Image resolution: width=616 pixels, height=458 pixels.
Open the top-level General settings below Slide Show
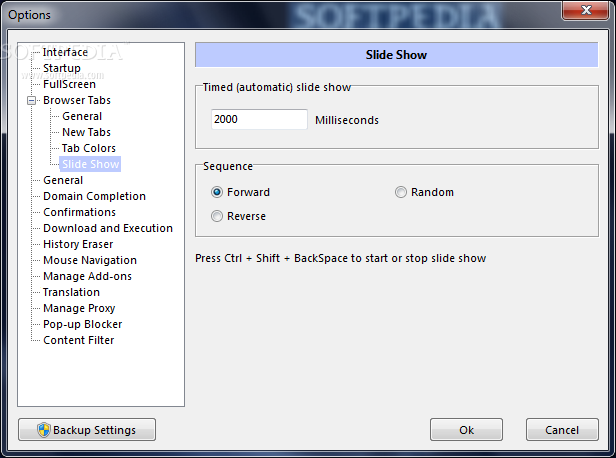click(63, 180)
